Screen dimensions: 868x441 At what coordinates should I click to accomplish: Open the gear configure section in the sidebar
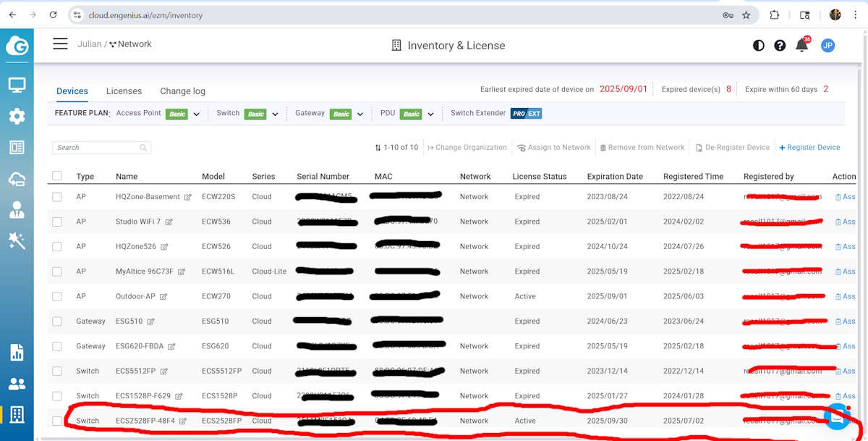17,116
